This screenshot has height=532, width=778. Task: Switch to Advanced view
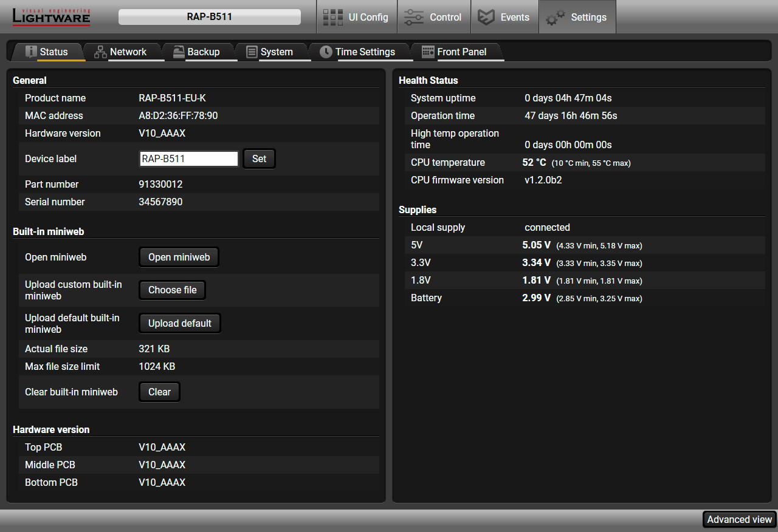pyautogui.click(x=739, y=519)
